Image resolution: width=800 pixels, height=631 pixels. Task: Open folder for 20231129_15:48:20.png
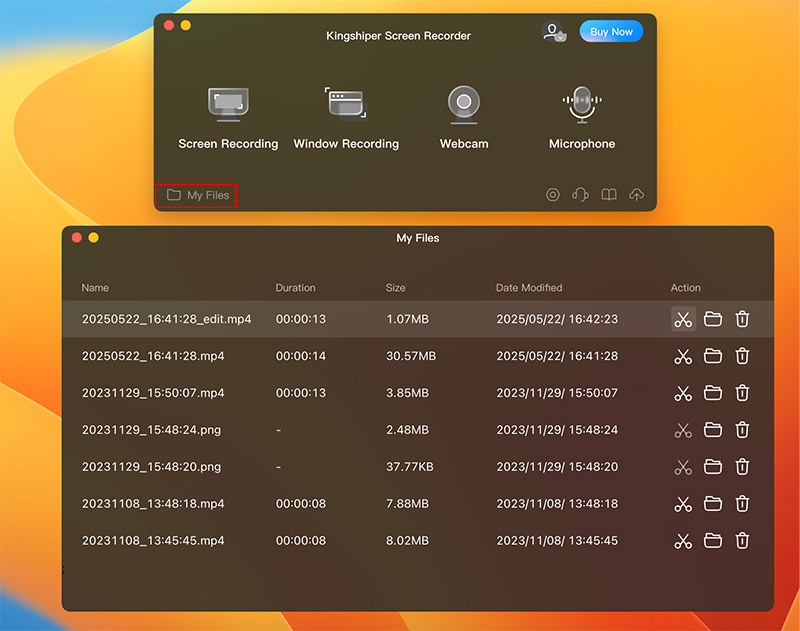pos(713,467)
